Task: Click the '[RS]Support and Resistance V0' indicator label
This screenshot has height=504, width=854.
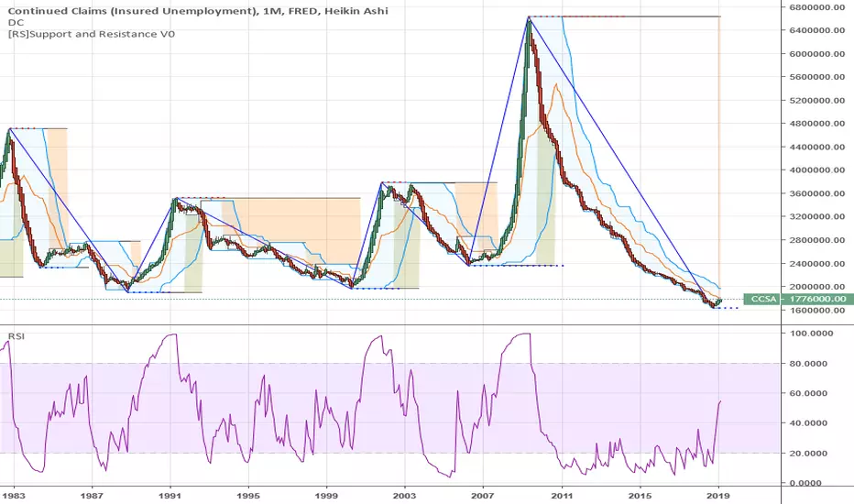Action: pyautogui.click(x=92, y=34)
